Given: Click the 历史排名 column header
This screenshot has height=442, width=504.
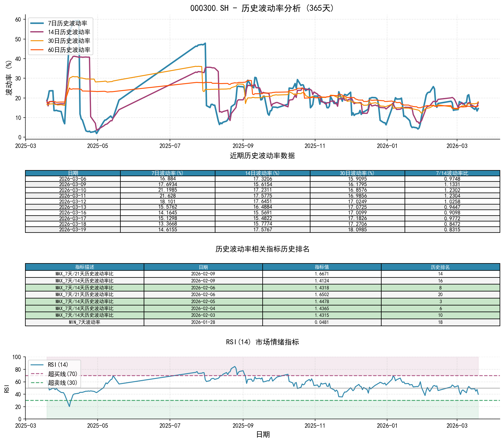Looking at the screenshot, I should coord(440,267).
